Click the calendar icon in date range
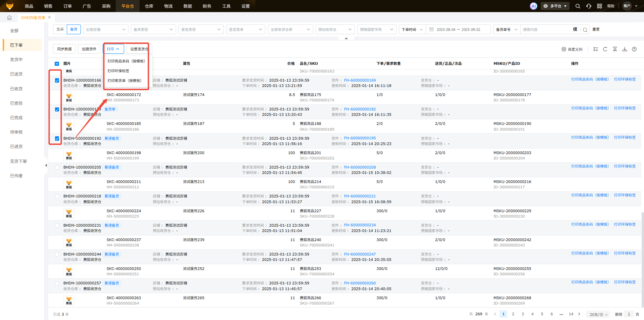 pos(431,30)
